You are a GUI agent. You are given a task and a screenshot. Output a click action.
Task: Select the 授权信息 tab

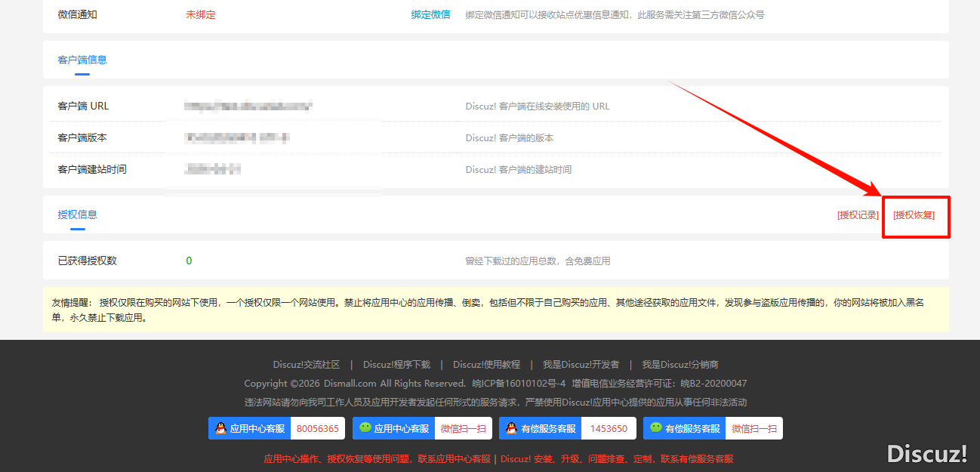coord(77,214)
